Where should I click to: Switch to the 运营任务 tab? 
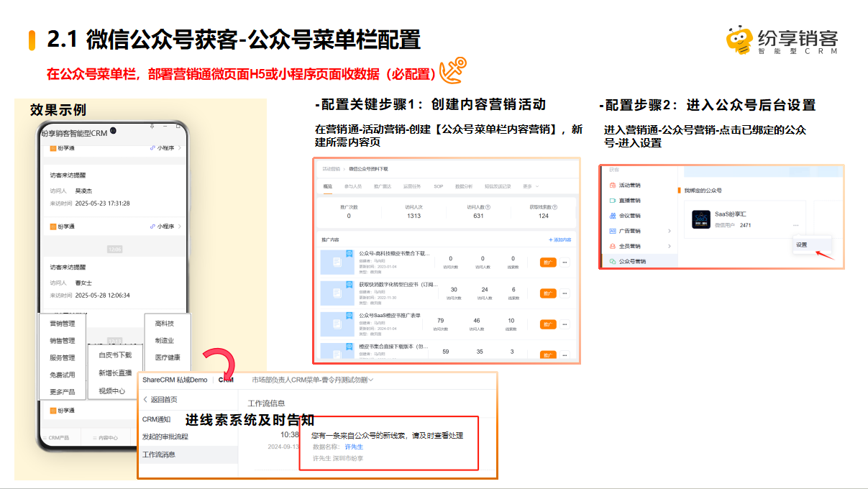point(412,186)
